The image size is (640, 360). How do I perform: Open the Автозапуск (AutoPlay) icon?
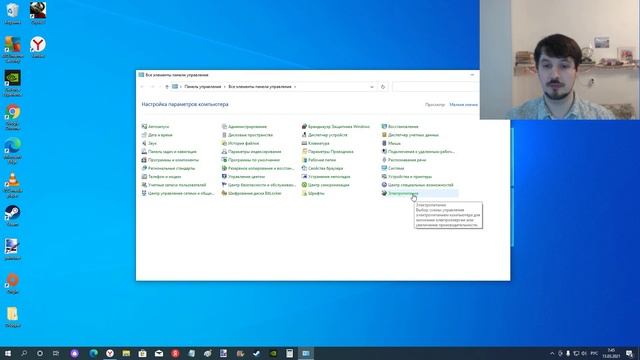[144, 127]
